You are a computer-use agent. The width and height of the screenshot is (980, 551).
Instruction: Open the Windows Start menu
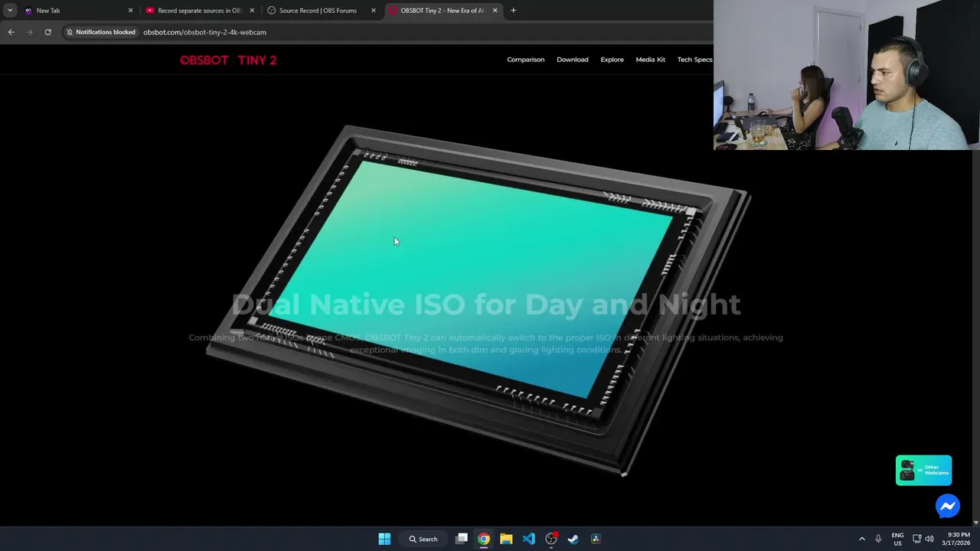point(384,539)
